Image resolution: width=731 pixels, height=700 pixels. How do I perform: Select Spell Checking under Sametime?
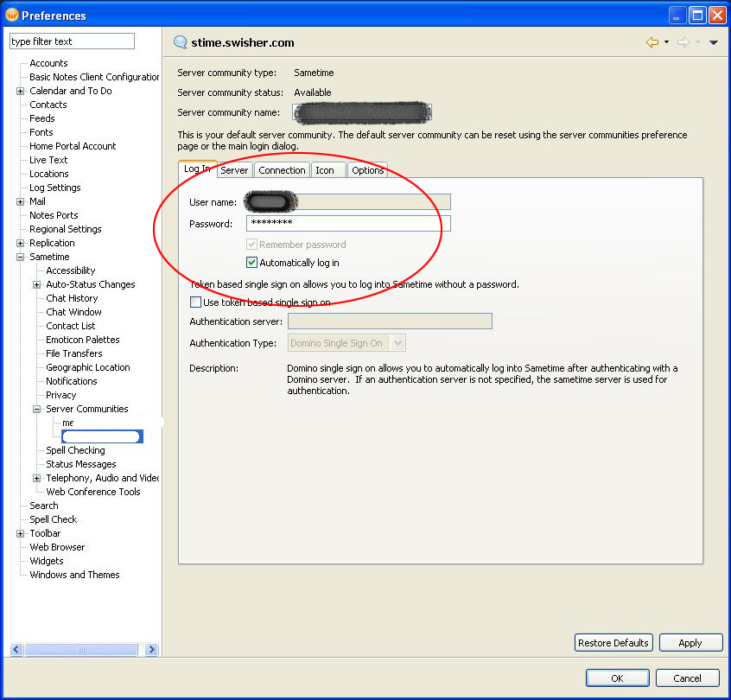click(75, 450)
